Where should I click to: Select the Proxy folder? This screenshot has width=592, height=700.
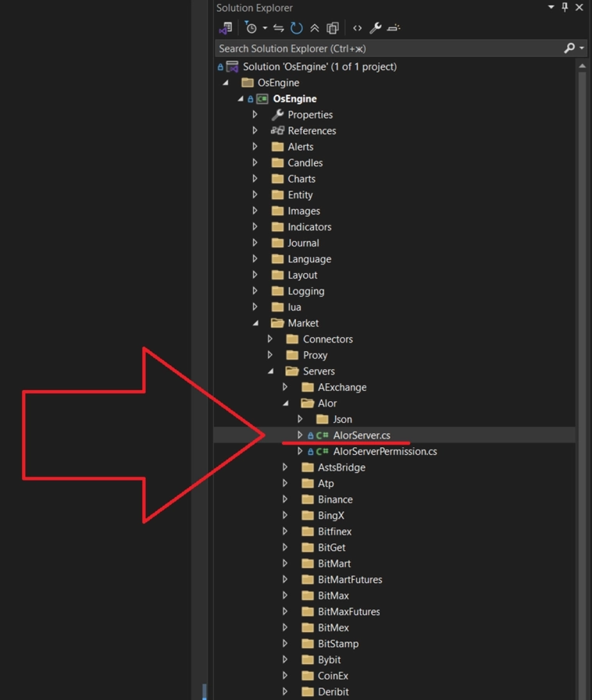pos(315,355)
